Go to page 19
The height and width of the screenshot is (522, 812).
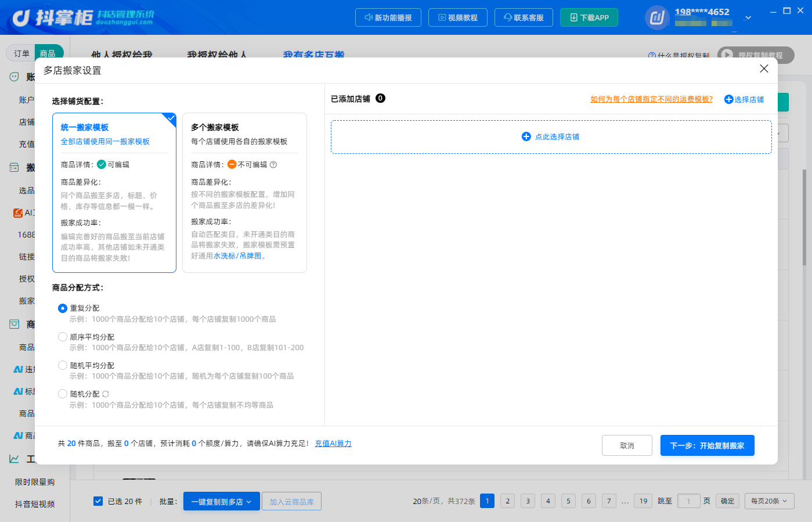click(643, 501)
